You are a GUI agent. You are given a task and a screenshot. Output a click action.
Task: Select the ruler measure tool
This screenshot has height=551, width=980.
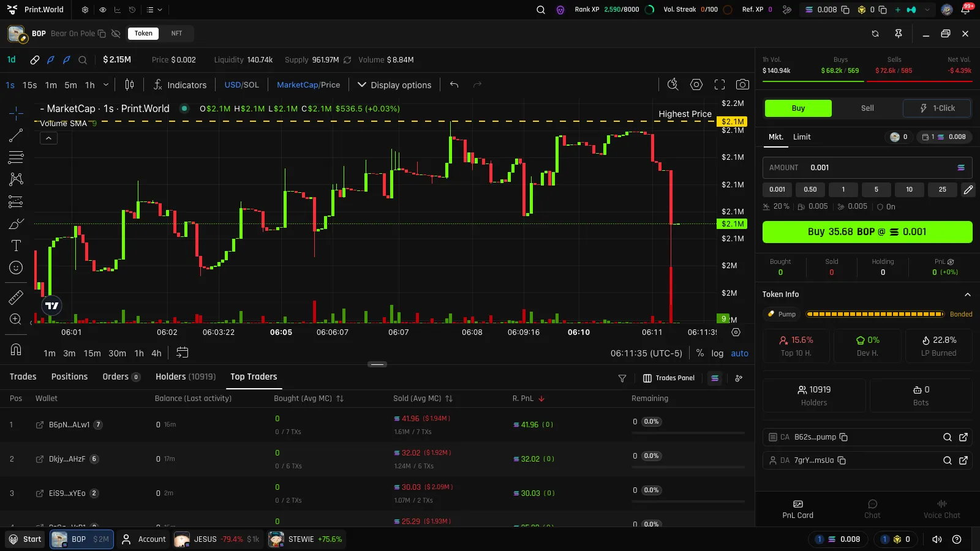click(16, 298)
